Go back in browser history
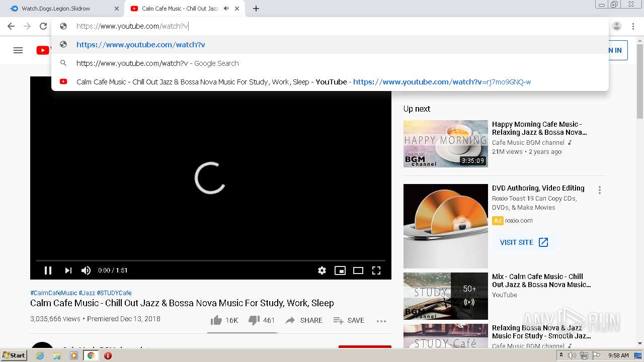Viewport: 644px width, 362px height. tap(11, 26)
